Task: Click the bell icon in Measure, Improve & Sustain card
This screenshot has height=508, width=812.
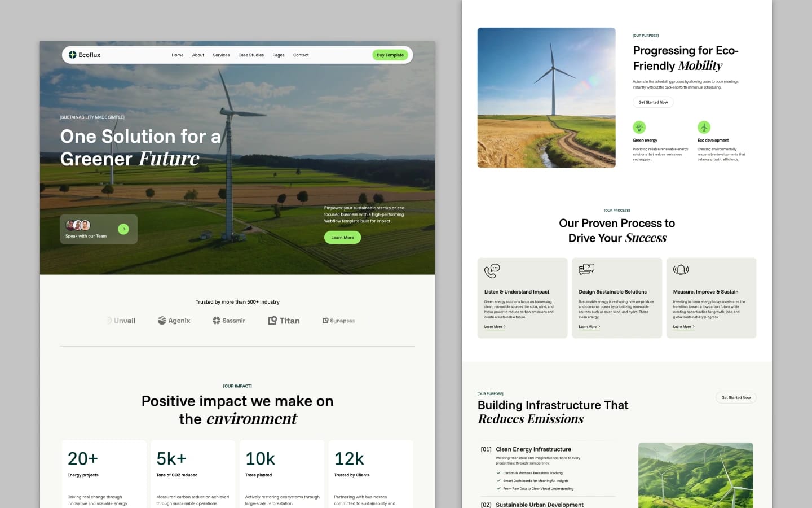Action: point(681,270)
